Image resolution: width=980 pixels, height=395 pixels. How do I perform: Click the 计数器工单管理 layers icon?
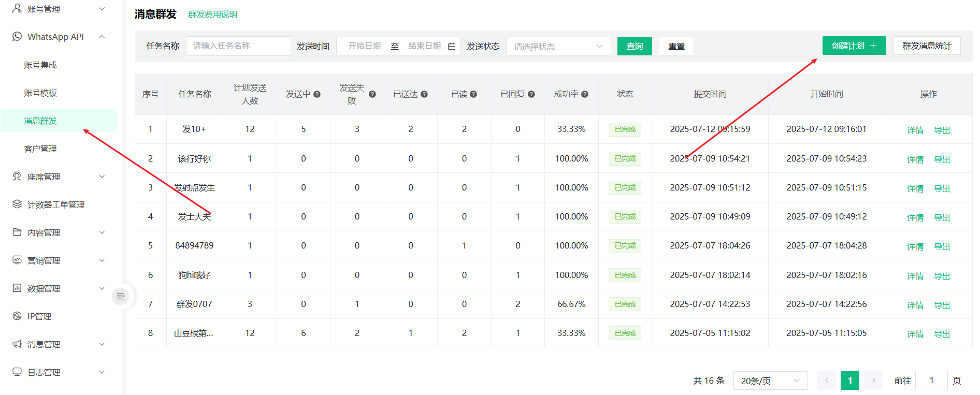pyautogui.click(x=17, y=204)
